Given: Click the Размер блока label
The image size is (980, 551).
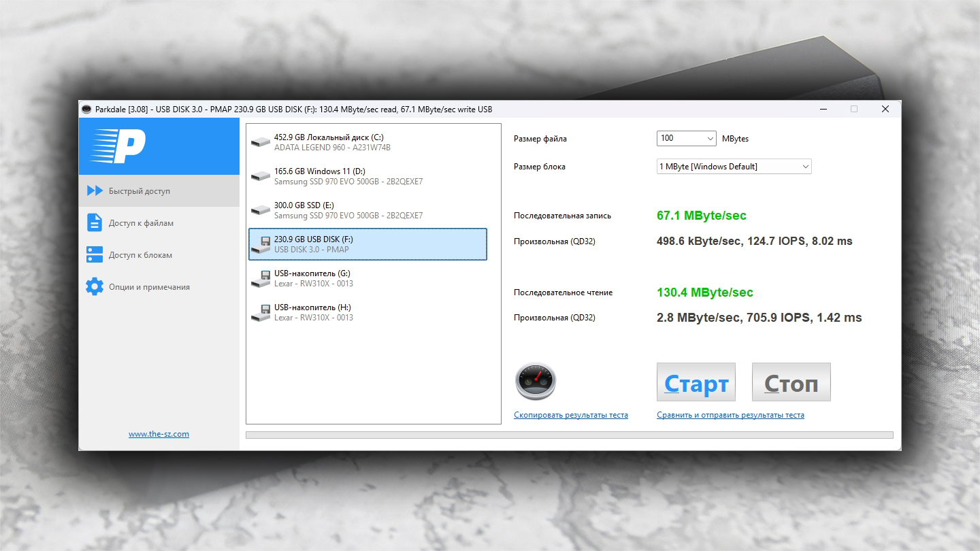Looking at the screenshot, I should (x=540, y=167).
